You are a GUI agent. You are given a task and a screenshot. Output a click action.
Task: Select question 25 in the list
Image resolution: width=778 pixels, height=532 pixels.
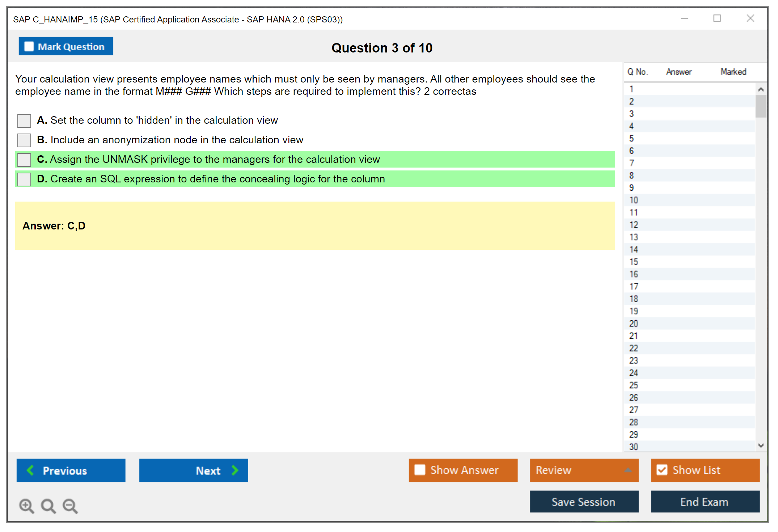(634, 385)
